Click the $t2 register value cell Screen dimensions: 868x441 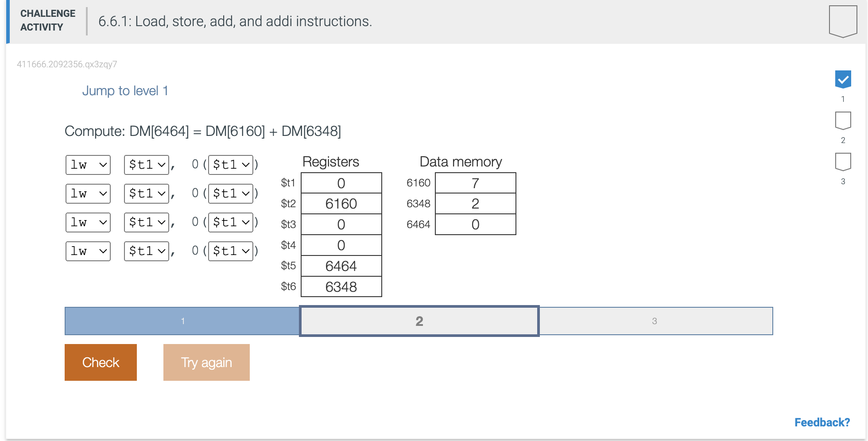341,203
